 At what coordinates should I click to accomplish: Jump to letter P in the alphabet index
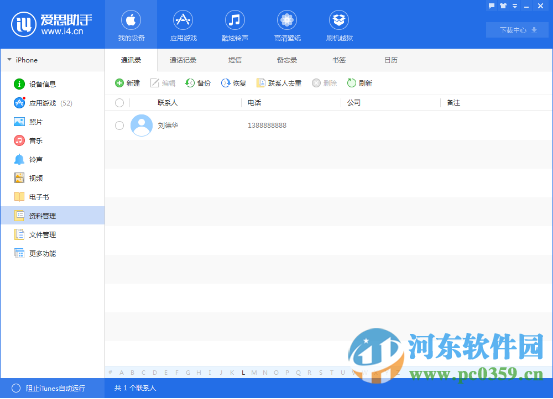coord(287,373)
